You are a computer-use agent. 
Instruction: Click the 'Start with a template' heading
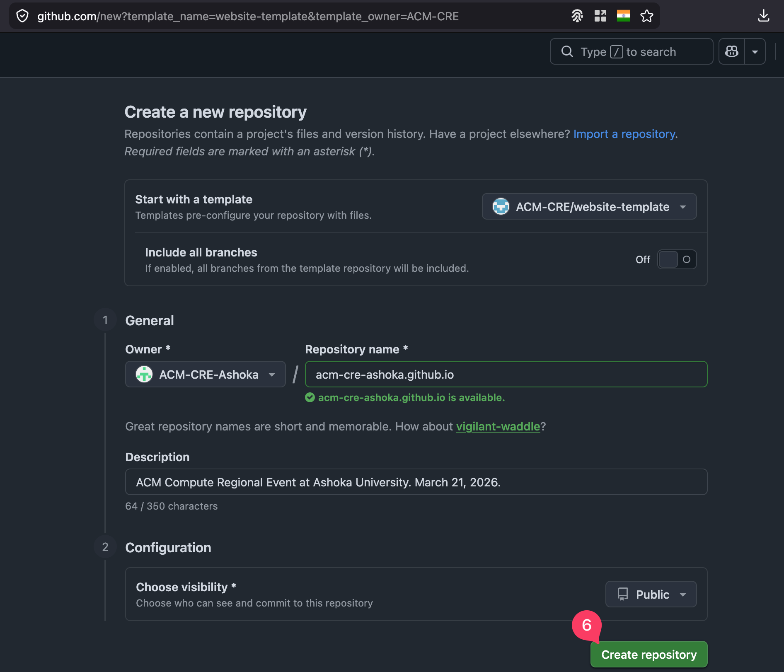(194, 199)
